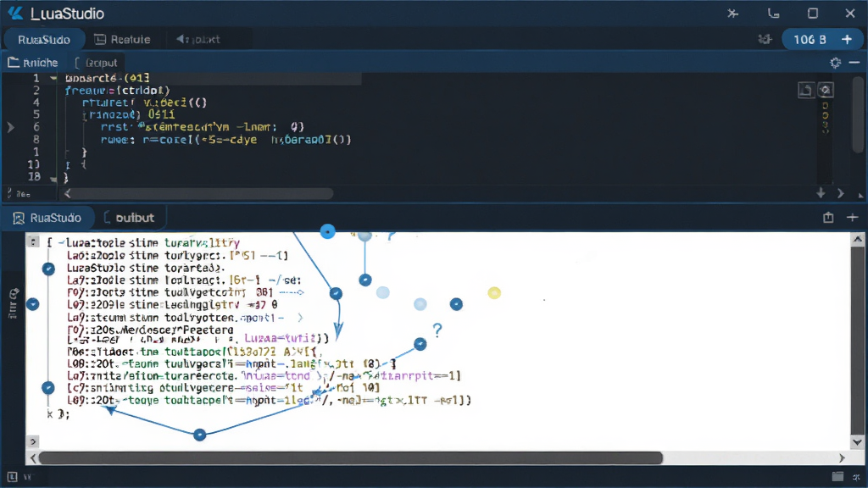The height and width of the screenshot is (488, 868).
Task: Expand the small arrow box below the output text
Action: coord(33,441)
